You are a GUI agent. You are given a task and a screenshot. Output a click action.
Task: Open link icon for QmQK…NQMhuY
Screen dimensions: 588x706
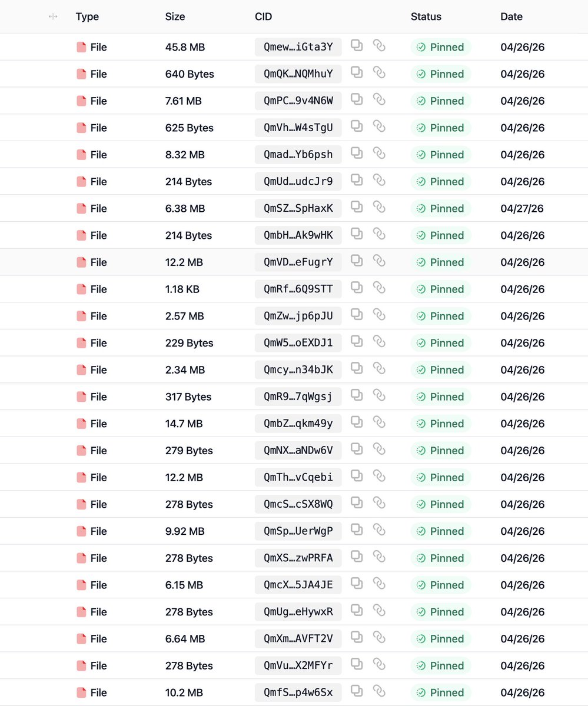[x=379, y=73]
